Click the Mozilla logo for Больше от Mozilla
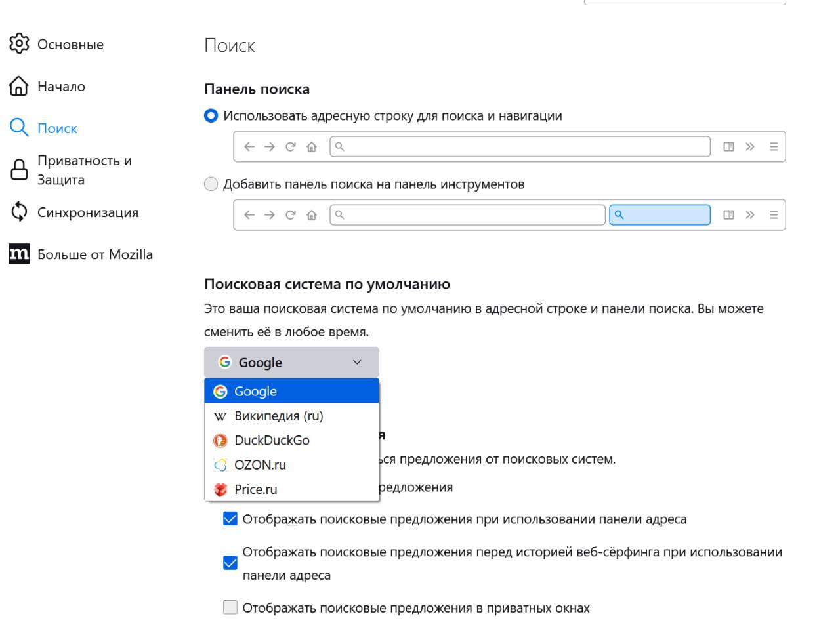 (19, 254)
